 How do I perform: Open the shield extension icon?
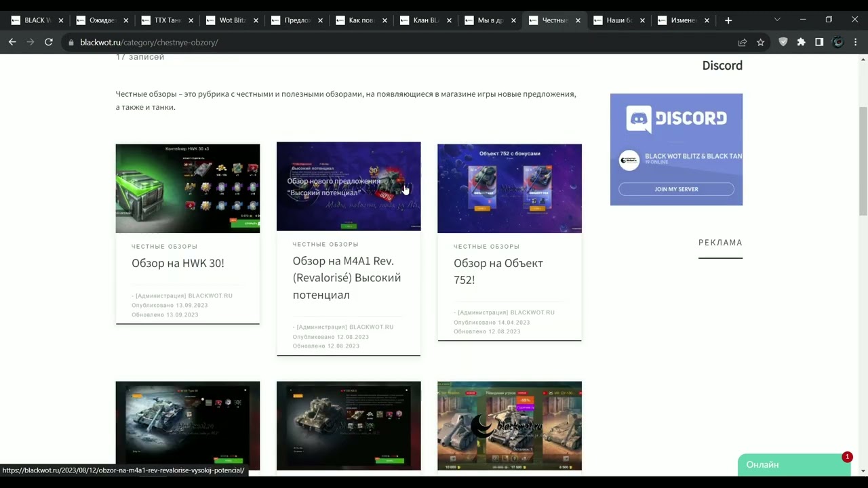tap(783, 42)
